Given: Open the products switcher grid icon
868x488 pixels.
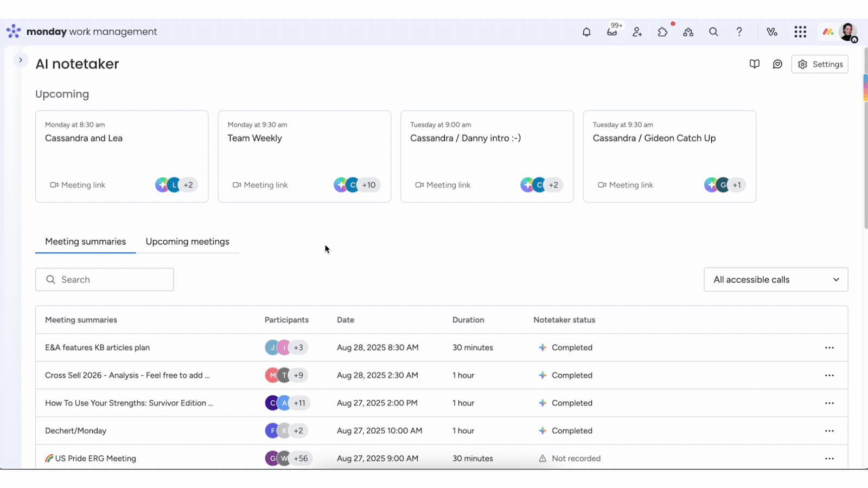Looking at the screenshot, I should [x=800, y=32].
